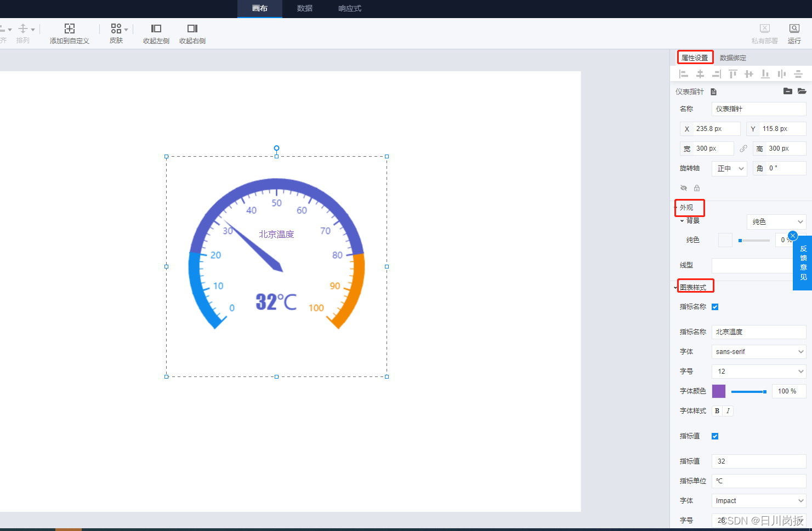The width and height of the screenshot is (812, 531).
Task: Click the open-folder expand-all icon
Action: pos(802,91)
